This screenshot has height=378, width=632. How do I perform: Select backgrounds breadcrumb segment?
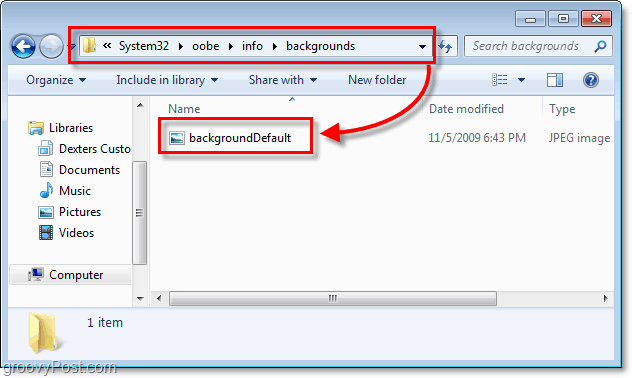pyautogui.click(x=320, y=46)
